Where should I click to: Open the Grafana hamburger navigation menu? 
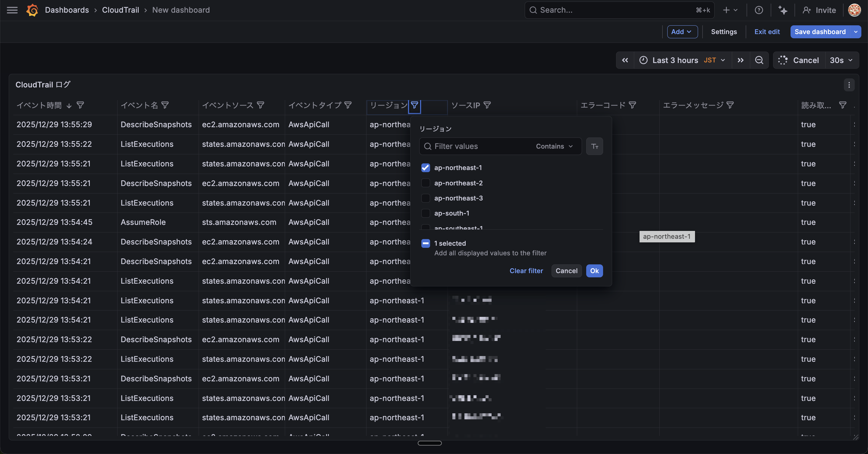(x=12, y=10)
